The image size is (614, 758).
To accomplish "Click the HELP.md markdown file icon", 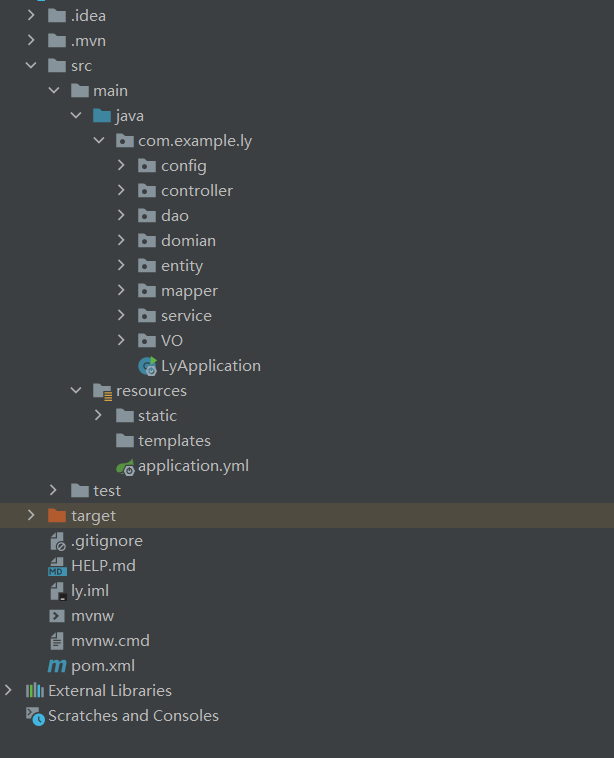I will pyautogui.click(x=57, y=566).
